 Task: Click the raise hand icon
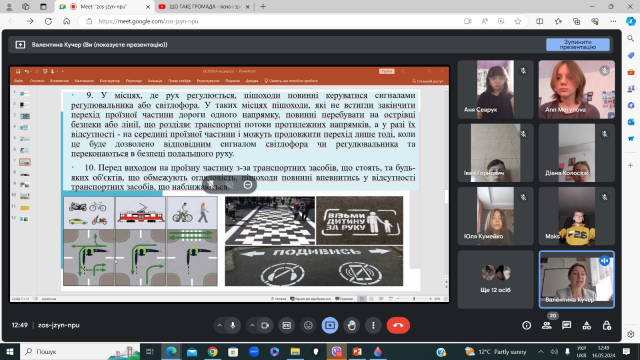(x=351, y=325)
